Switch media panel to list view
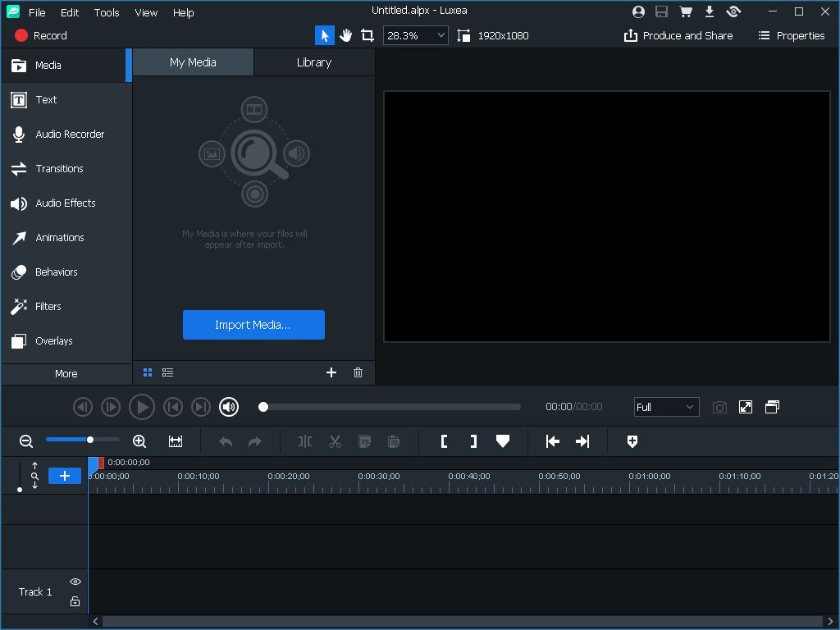The width and height of the screenshot is (840, 630). (x=168, y=372)
